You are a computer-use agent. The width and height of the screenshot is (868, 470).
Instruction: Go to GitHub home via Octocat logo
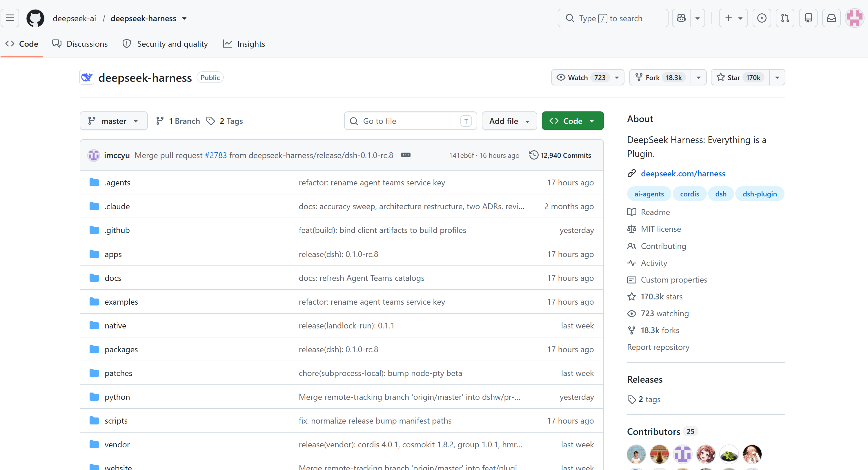[x=35, y=18]
